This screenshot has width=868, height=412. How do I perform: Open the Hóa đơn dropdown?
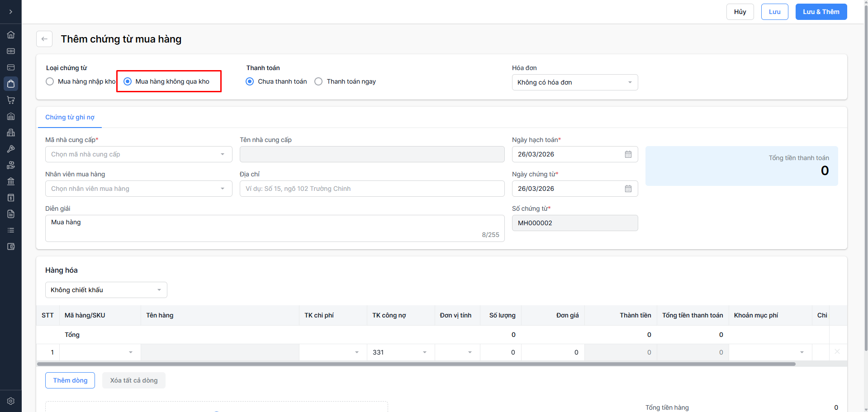tap(574, 82)
